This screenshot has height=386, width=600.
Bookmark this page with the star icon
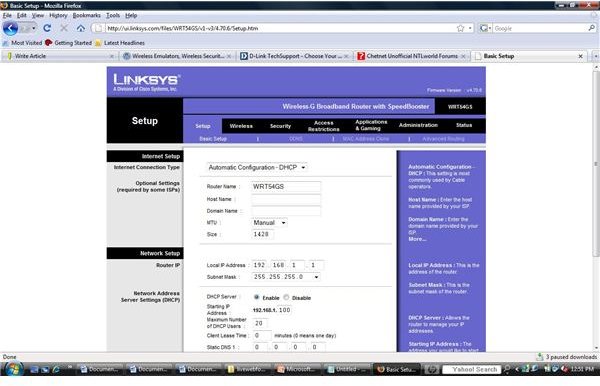(460, 28)
